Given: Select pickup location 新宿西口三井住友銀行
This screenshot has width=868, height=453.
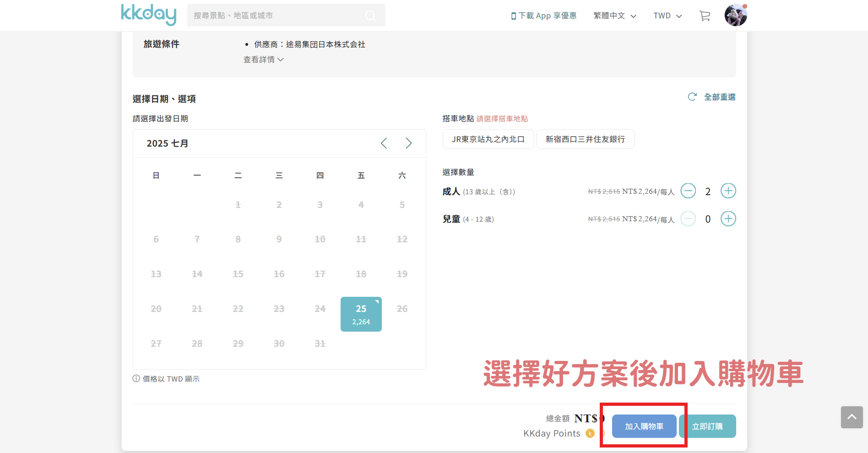Looking at the screenshot, I should click(585, 139).
